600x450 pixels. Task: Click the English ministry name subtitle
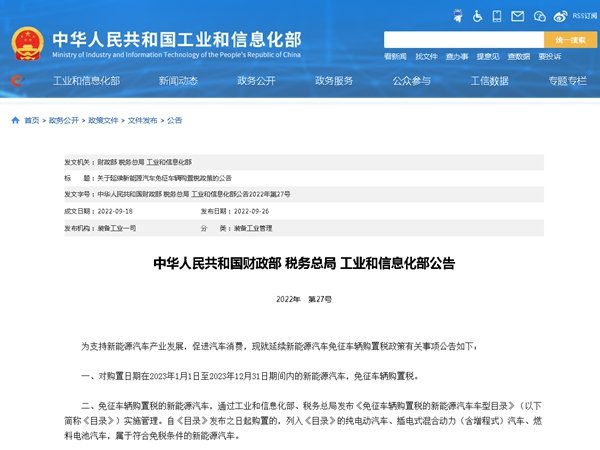176,55
